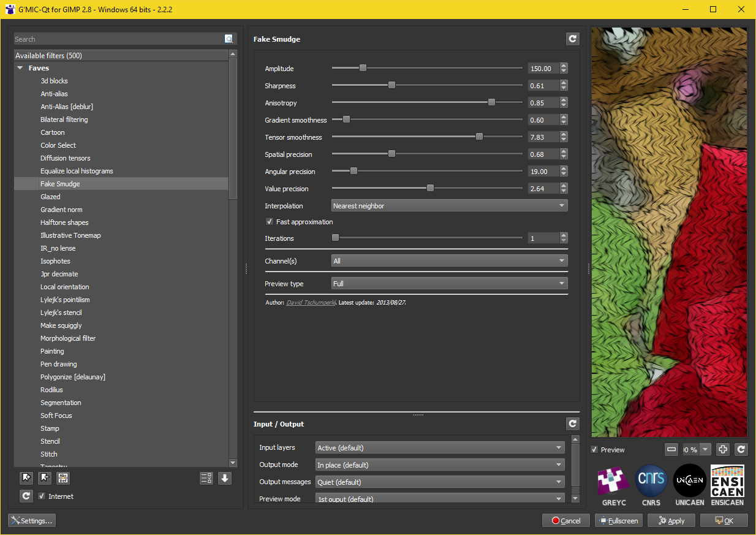The height and width of the screenshot is (535, 756).
Task: Open the Output mode dropdown
Action: coord(440,465)
